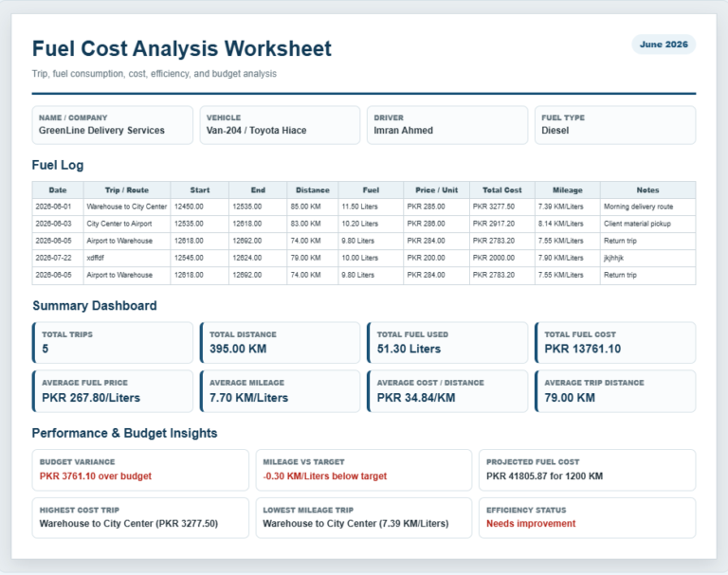Click Efficiency Status 'Needs improvement' text
The width and height of the screenshot is (728, 575).
pyautogui.click(x=531, y=524)
